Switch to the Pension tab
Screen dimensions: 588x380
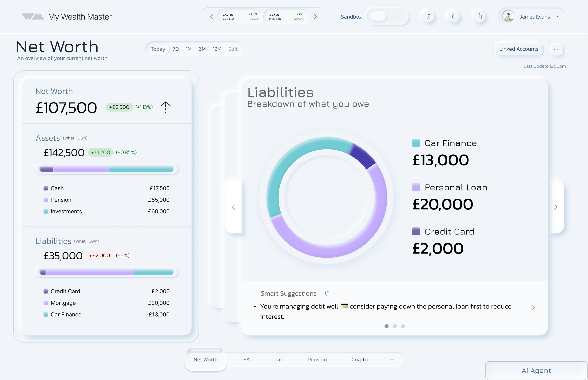pos(317,360)
